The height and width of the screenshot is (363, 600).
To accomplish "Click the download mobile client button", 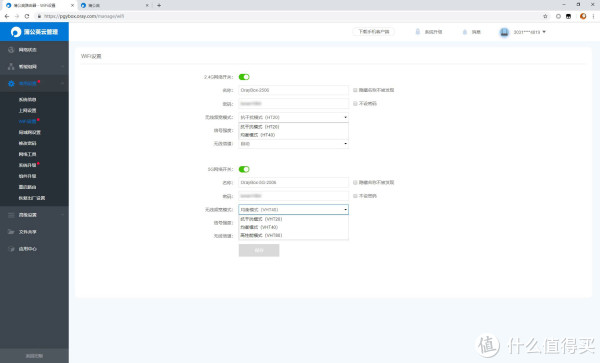I will point(373,32).
